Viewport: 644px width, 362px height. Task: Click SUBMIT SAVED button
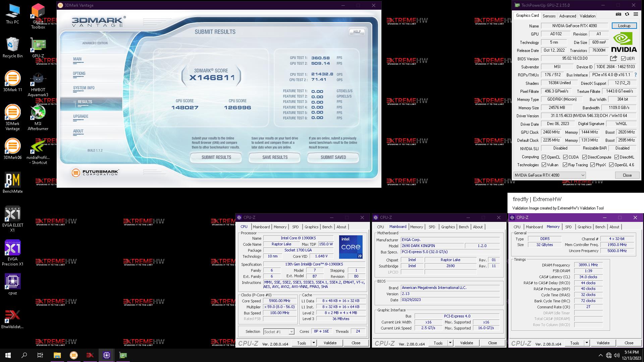(333, 157)
